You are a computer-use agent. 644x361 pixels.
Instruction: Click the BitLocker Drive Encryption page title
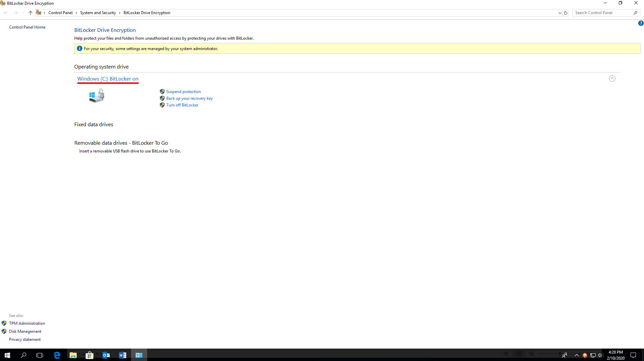point(105,30)
